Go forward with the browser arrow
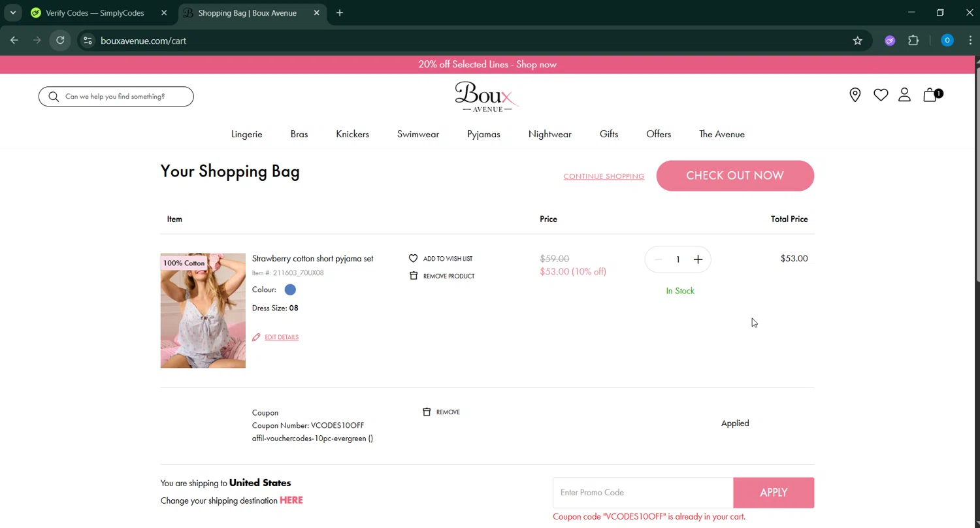Screen dimensions: 980x528 tap(37, 41)
